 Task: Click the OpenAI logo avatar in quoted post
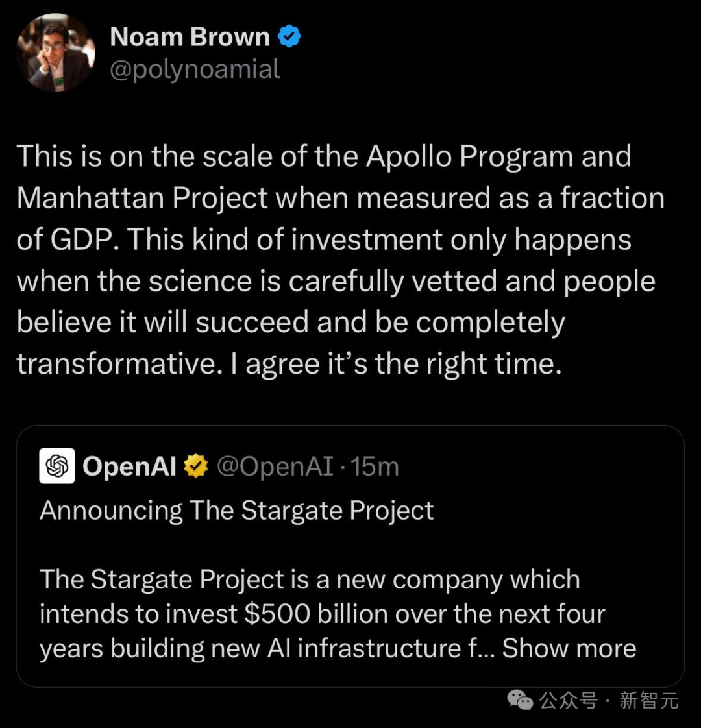click(57, 466)
